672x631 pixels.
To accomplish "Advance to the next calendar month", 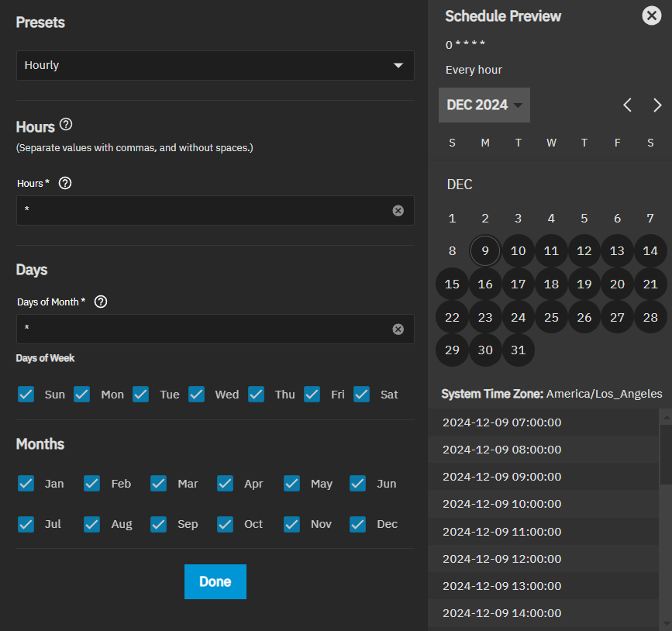I will 657,105.
